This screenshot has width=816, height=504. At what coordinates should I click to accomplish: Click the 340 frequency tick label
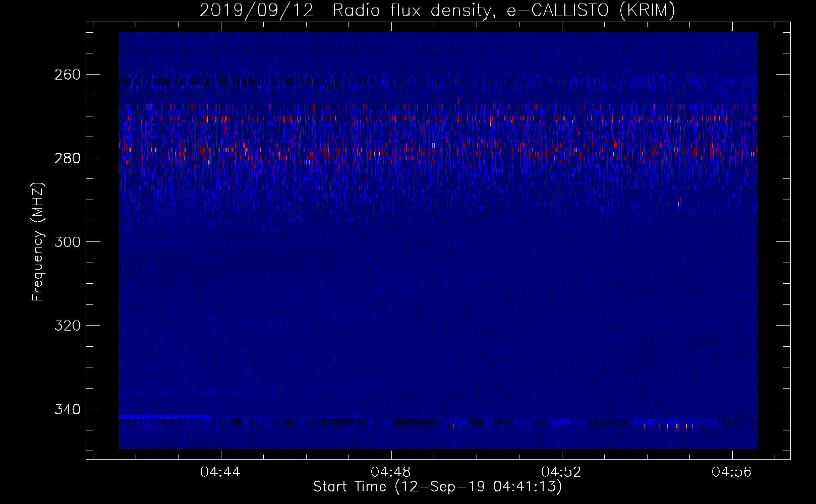click(x=68, y=409)
